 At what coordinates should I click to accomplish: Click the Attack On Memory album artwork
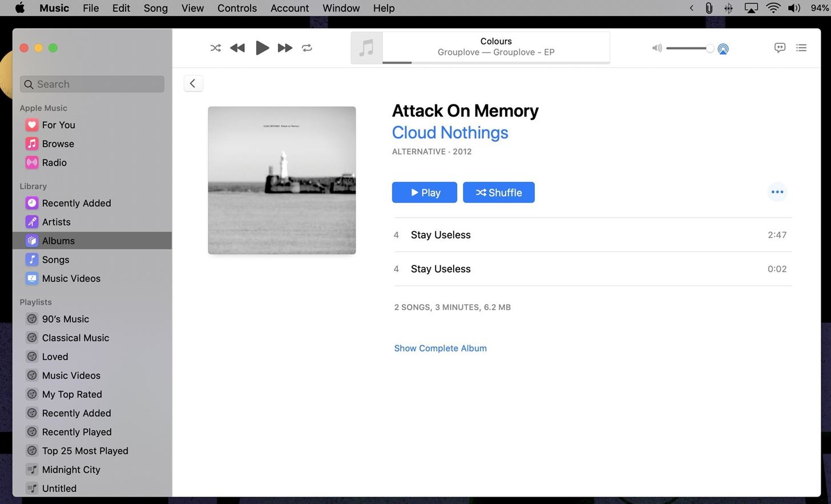click(282, 180)
